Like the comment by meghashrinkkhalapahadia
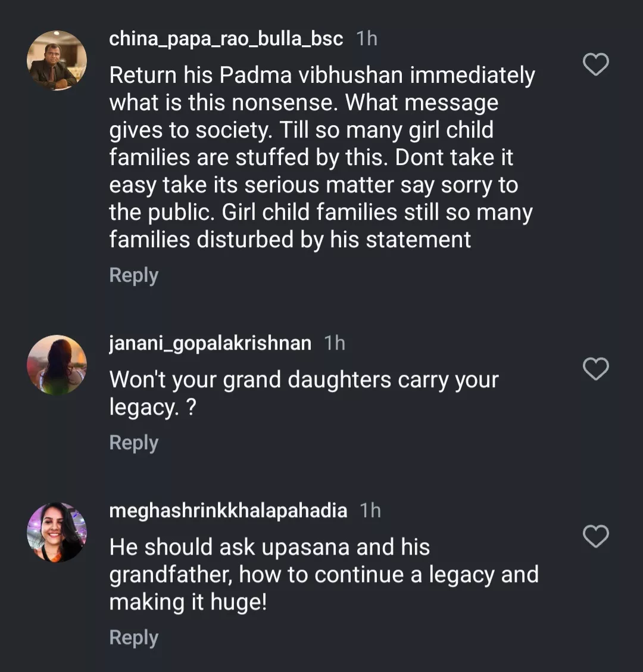The width and height of the screenshot is (643, 672). coord(595,537)
